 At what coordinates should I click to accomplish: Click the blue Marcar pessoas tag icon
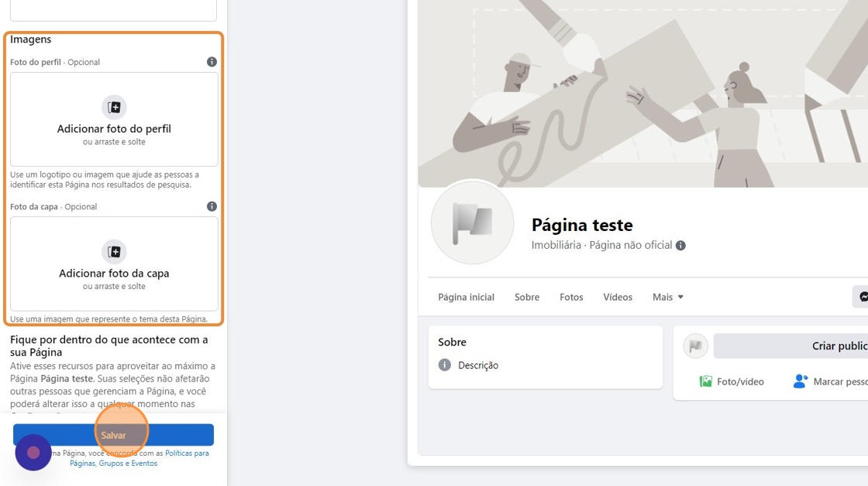pyautogui.click(x=801, y=381)
